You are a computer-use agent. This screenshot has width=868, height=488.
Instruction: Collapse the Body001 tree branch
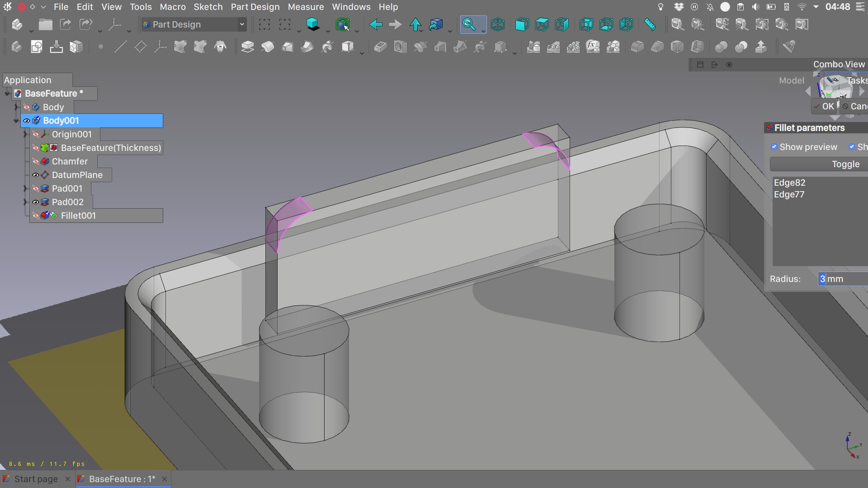[x=16, y=121]
